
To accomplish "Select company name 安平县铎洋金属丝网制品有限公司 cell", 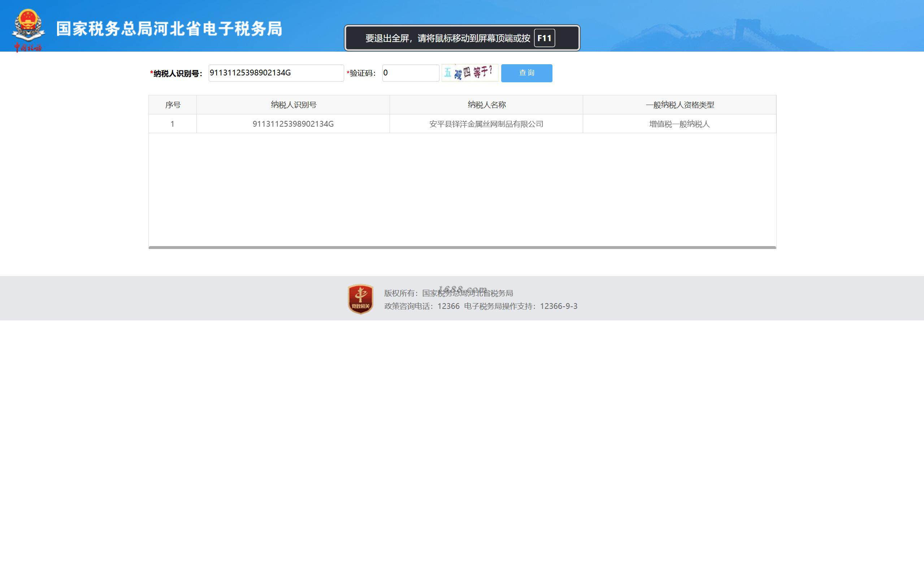I will pyautogui.click(x=486, y=124).
